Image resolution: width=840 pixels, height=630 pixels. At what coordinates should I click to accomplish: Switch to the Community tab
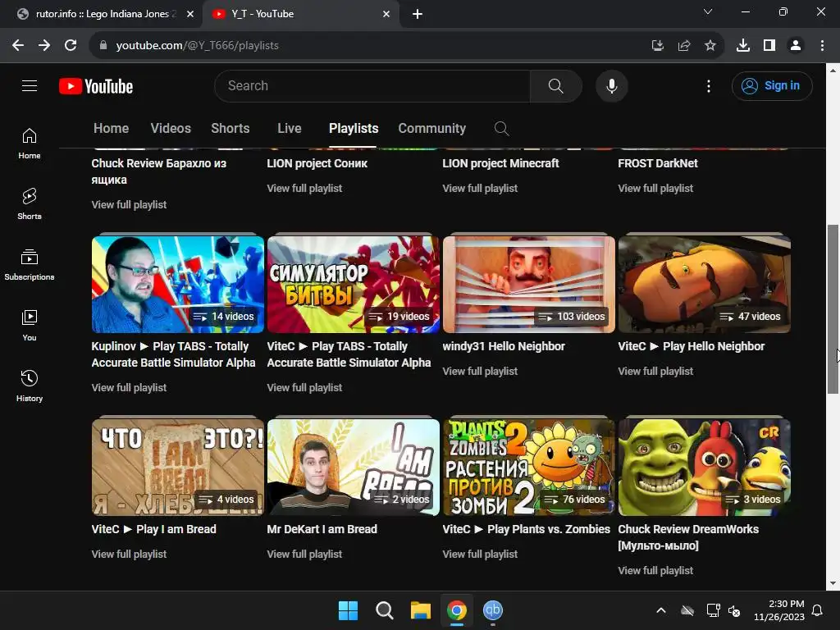click(431, 129)
